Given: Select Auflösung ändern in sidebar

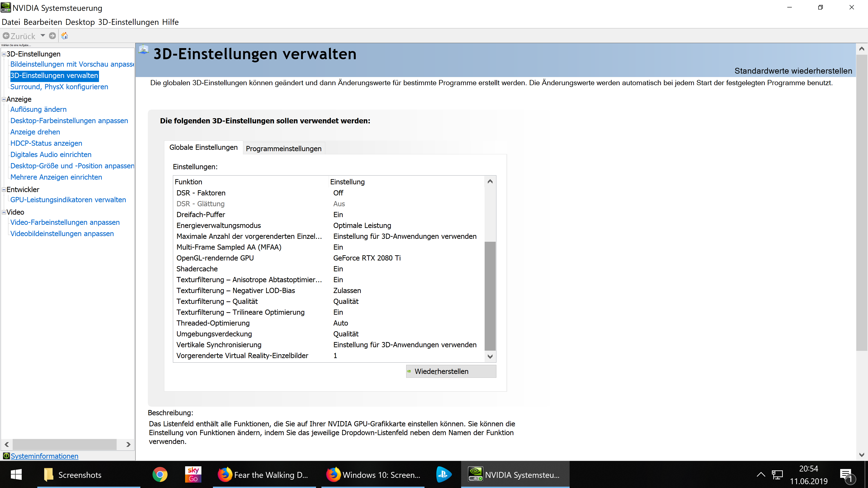Looking at the screenshot, I should click(x=38, y=109).
